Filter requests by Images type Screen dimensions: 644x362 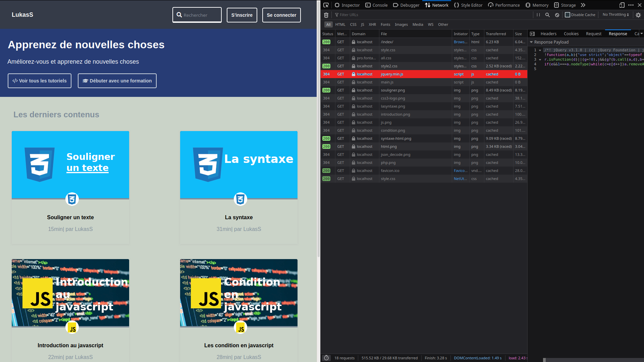(x=401, y=24)
